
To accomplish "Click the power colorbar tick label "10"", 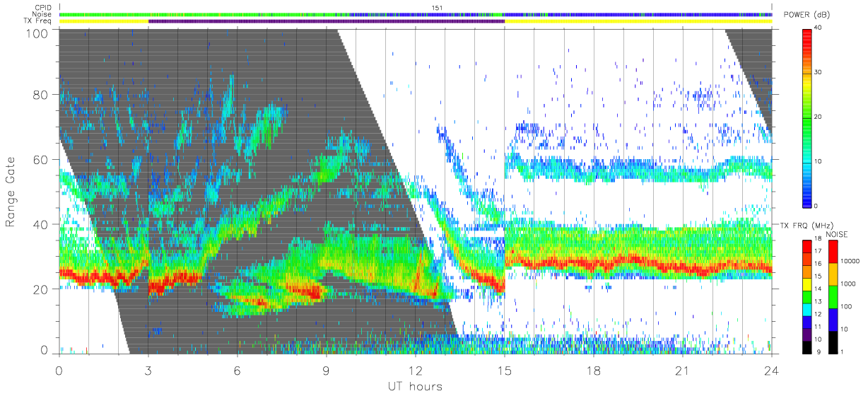I will click(x=819, y=162).
